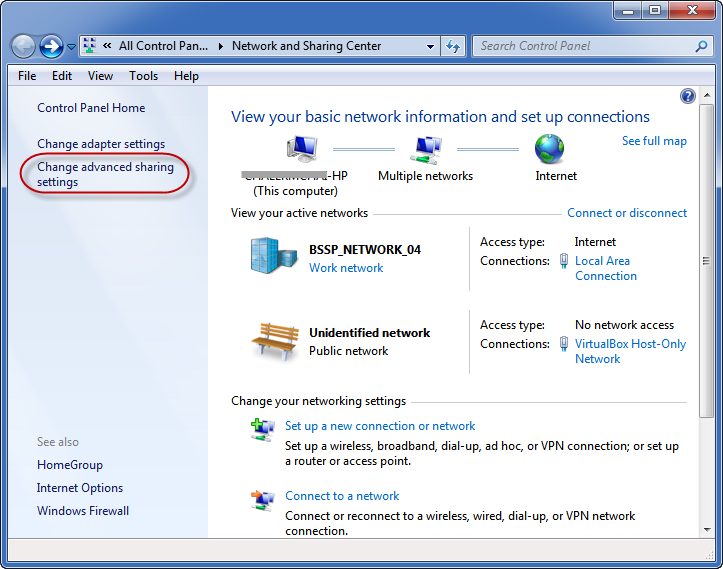Click the park bench Unidentified network icon
The image size is (723, 569).
click(274, 340)
